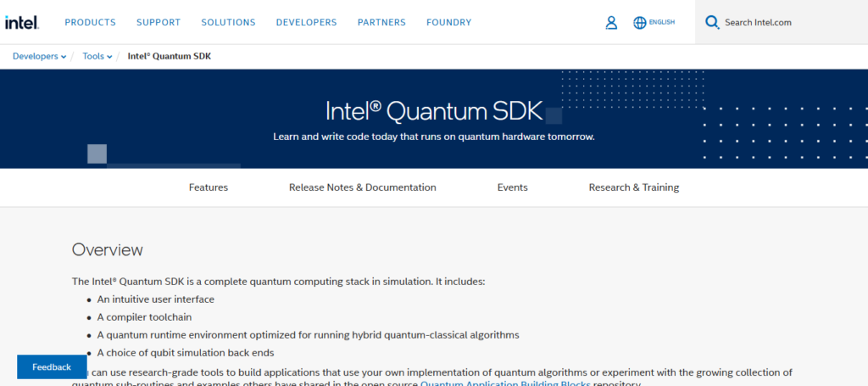Open the Foundry menu
Screen dimensions: 868x386
[449, 22]
